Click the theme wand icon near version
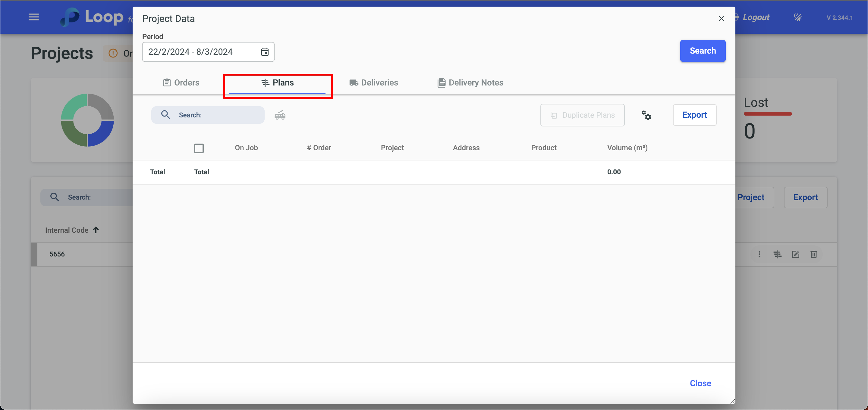 point(797,17)
